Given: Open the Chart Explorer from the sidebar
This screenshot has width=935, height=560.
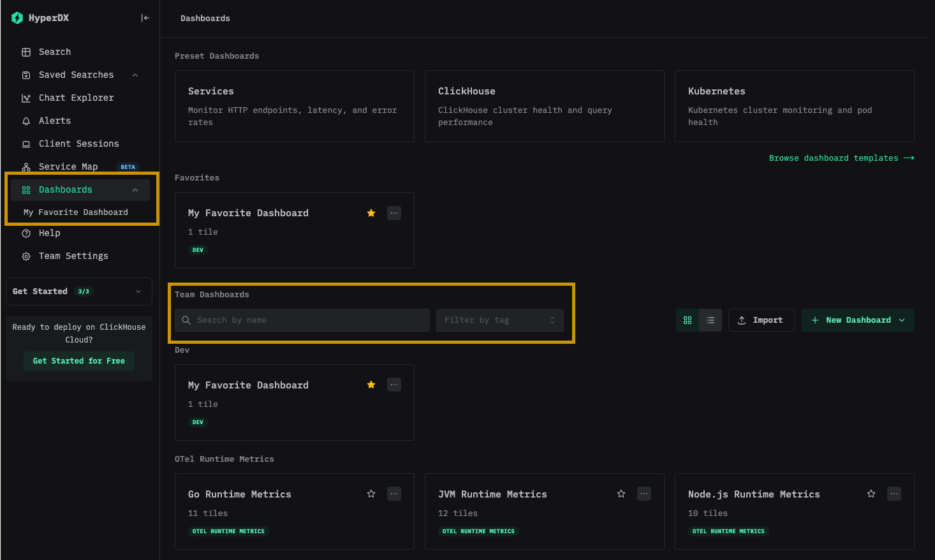Looking at the screenshot, I should [75, 98].
